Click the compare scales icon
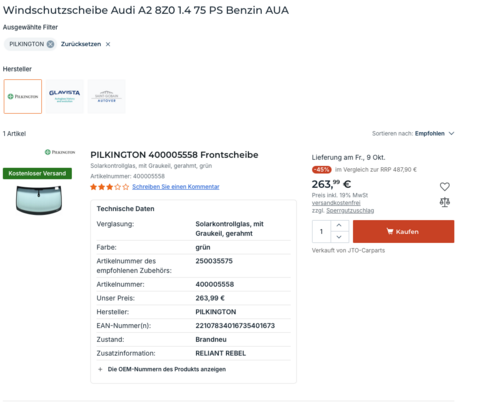The image size is (500, 415). pyautogui.click(x=445, y=202)
